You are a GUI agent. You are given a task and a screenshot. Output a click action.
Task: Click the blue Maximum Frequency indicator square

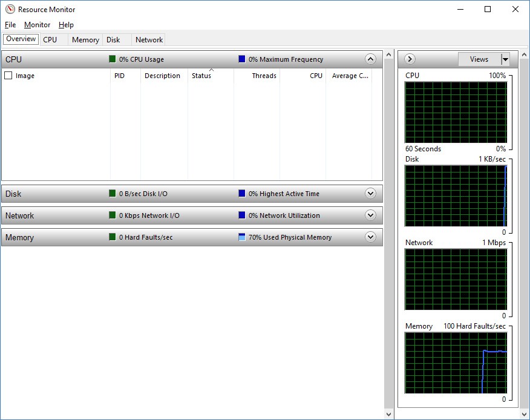242,59
